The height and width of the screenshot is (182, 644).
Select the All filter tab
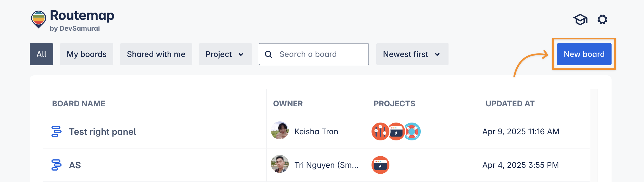pos(41,54)
